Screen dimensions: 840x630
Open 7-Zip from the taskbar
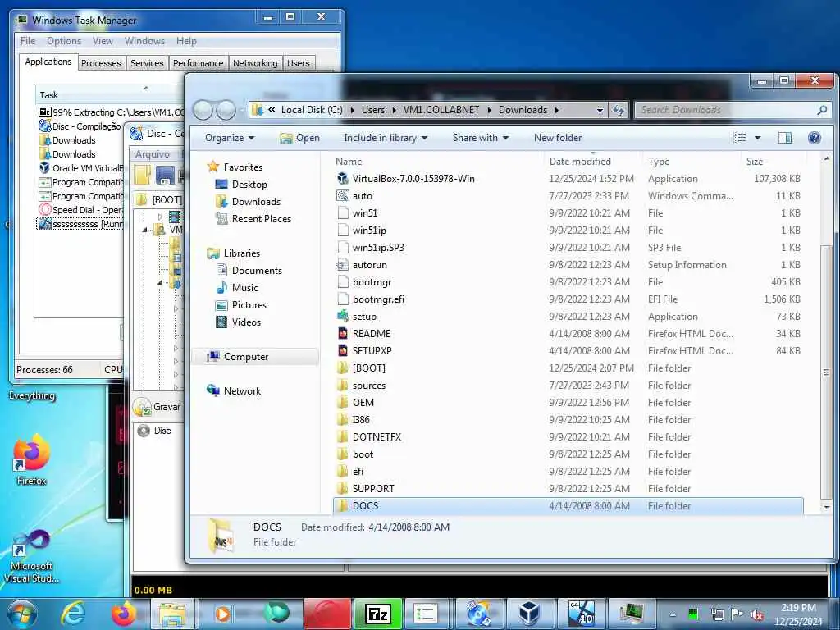377,614
